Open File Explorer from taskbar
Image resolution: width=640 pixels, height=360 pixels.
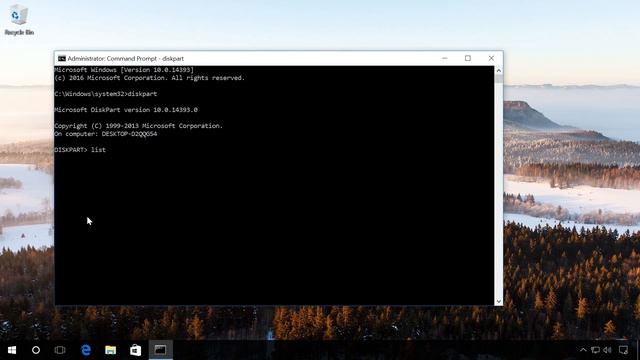(111, 350)
